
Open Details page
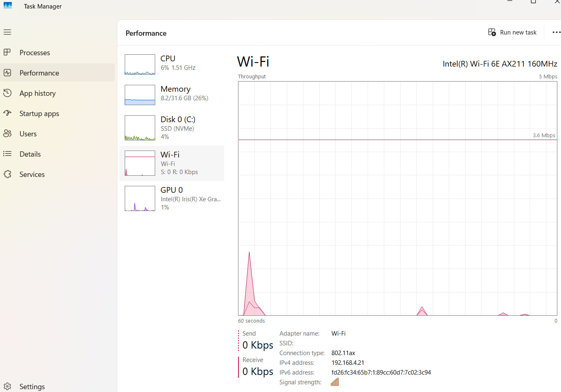point(57,154)
